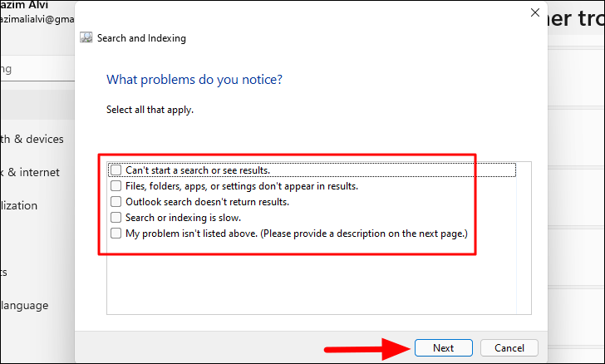This screenshot has height=364, width=605.
Task: Click the Search and Indexing troubleshooter icon
Action: [x=86, y=37]
